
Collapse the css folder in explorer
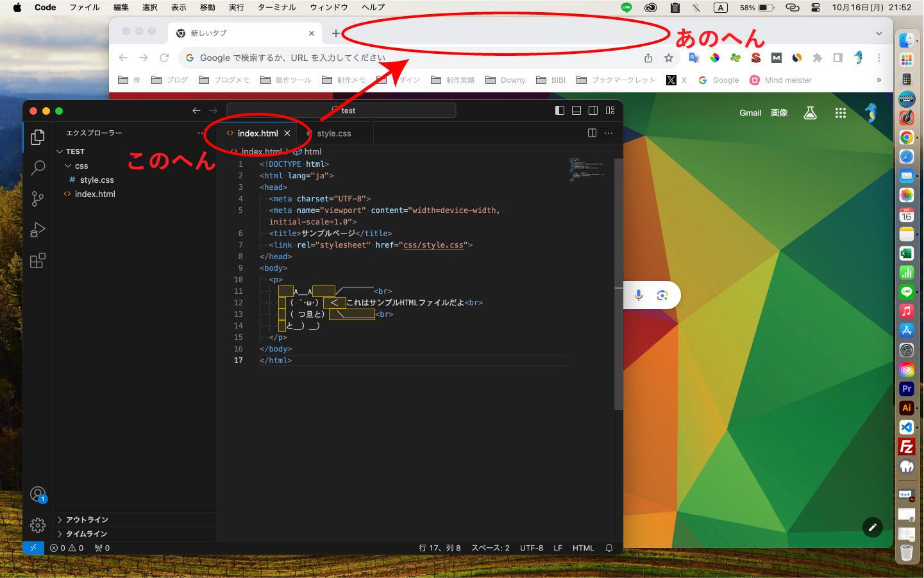(x=69, y=166)
